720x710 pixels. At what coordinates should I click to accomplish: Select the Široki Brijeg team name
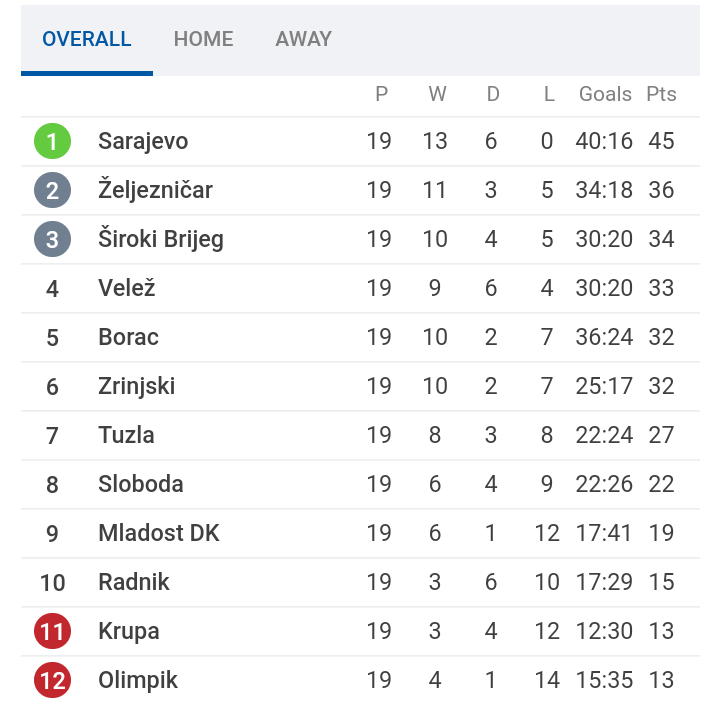tap(161, 239)
